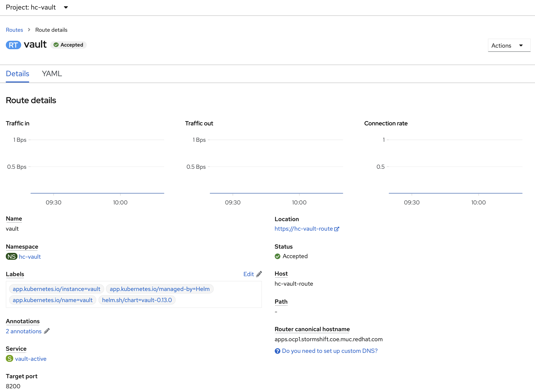
Task: Open the hc-vault namespace link
Action: click(x=30, y=257)
